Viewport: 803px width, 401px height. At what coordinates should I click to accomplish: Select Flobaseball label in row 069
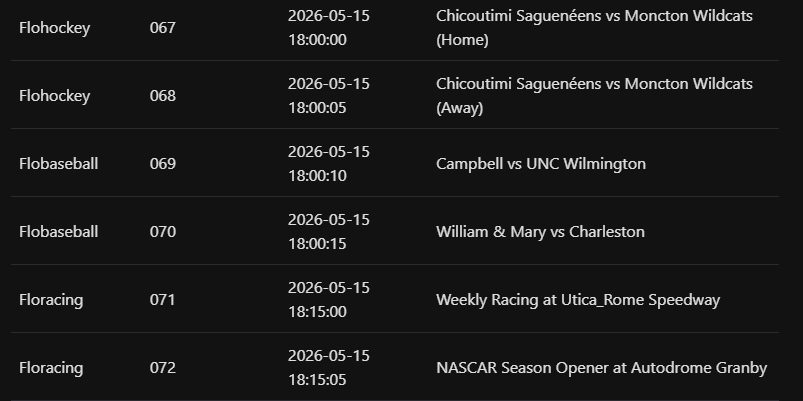pos(58,164)
